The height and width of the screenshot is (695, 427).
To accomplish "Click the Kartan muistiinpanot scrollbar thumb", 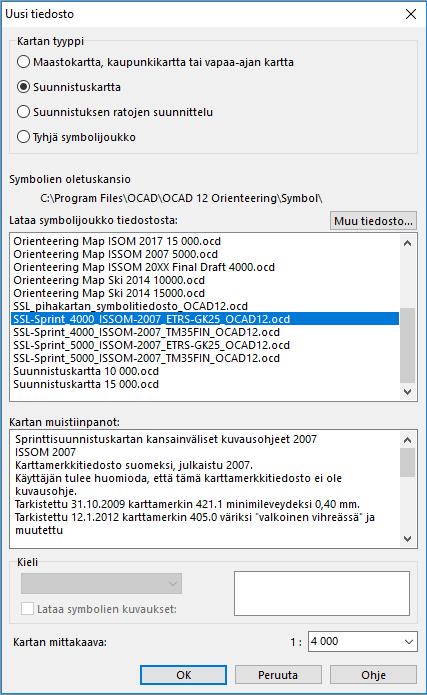I will (x=407, y=463).
